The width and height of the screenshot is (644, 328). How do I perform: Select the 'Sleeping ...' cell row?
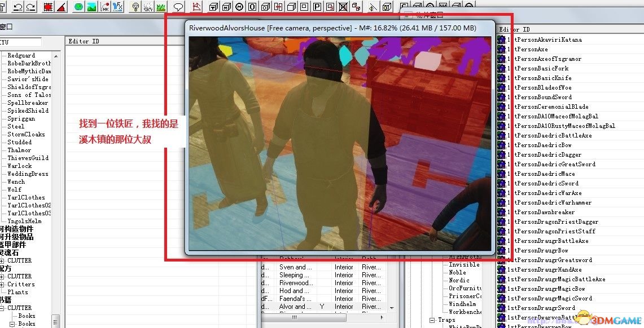click(325, 275)
